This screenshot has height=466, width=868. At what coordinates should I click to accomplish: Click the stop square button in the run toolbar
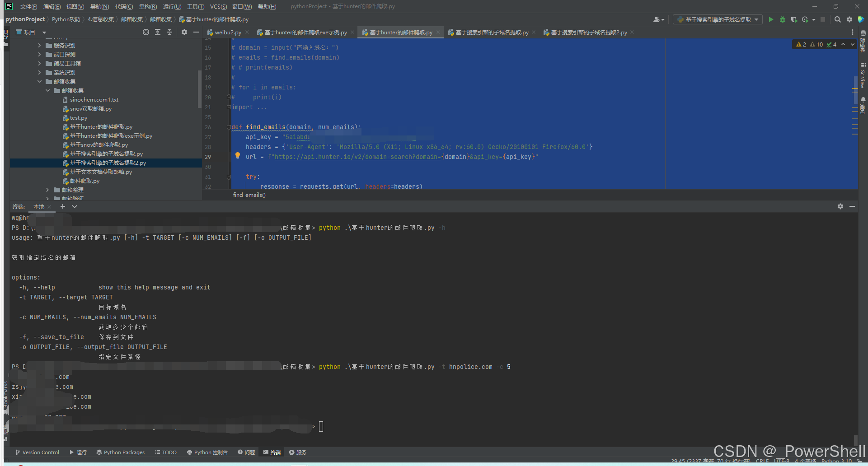823,19
